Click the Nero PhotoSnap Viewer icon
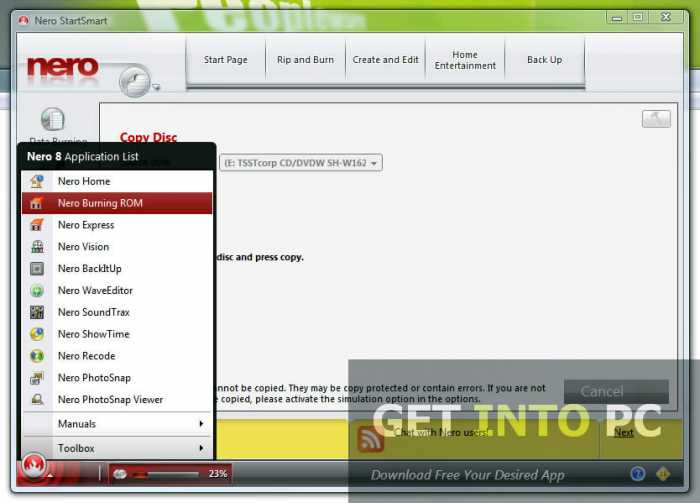Screen dimensions: 700x503 [37, 399]
